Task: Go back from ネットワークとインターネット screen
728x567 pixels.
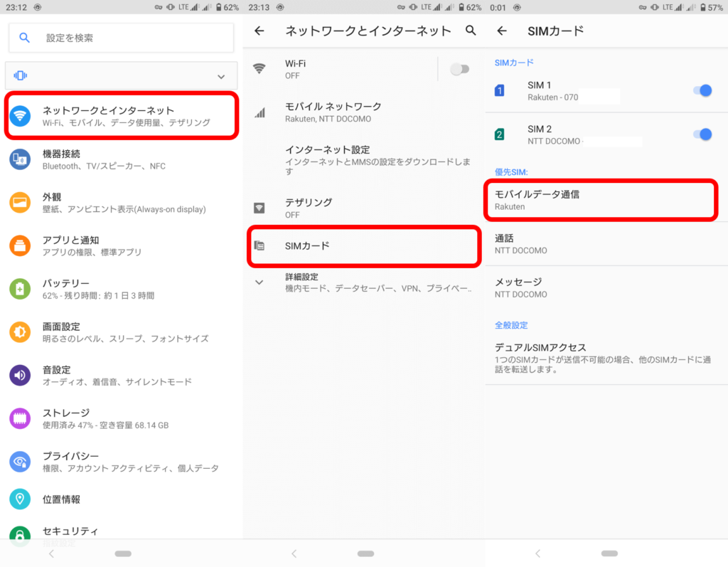Action: (259, 31)
